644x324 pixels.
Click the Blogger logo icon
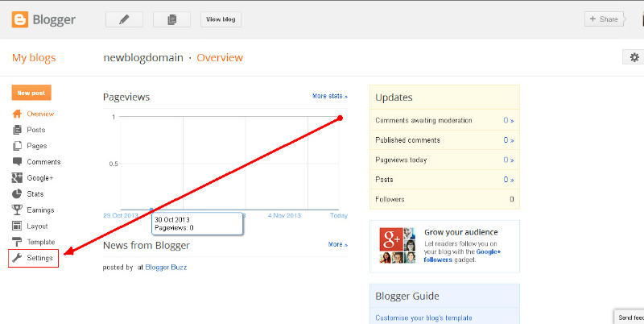[x=19, y=19]
